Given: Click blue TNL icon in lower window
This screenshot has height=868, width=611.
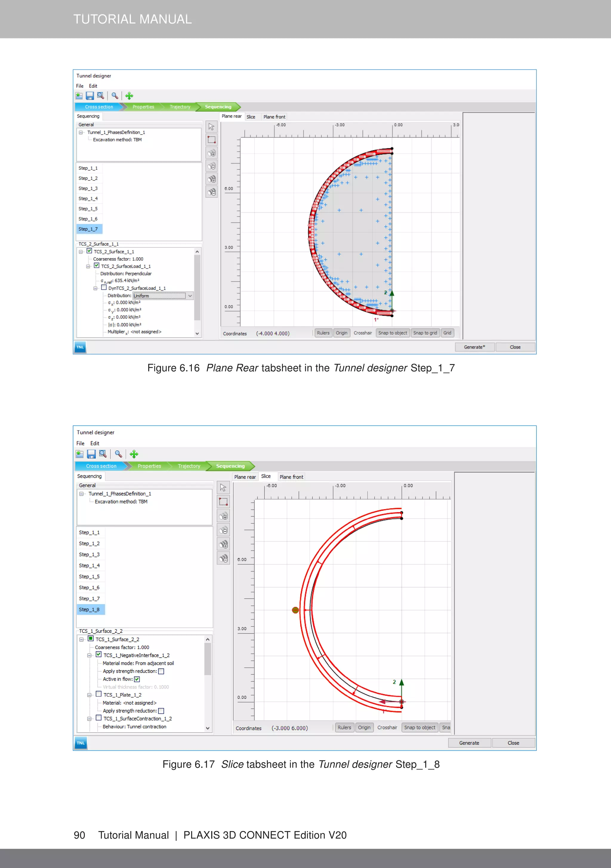Looking at the screenshot, I should (81, 743).
